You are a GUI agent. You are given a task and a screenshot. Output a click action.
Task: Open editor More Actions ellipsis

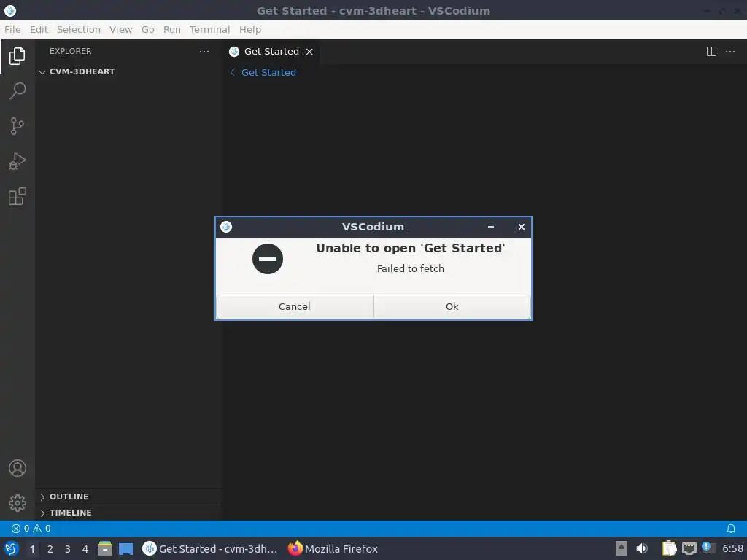pyautogui.click(x=729, y=52)
